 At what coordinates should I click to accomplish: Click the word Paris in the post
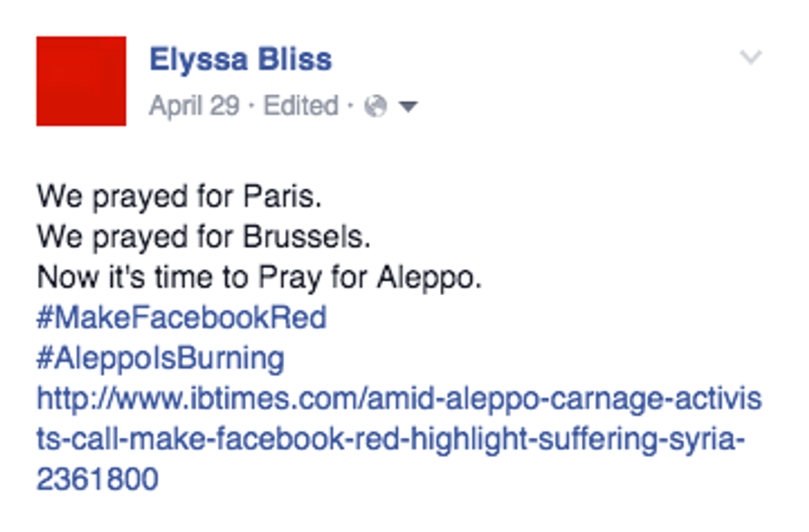[281, 197]
